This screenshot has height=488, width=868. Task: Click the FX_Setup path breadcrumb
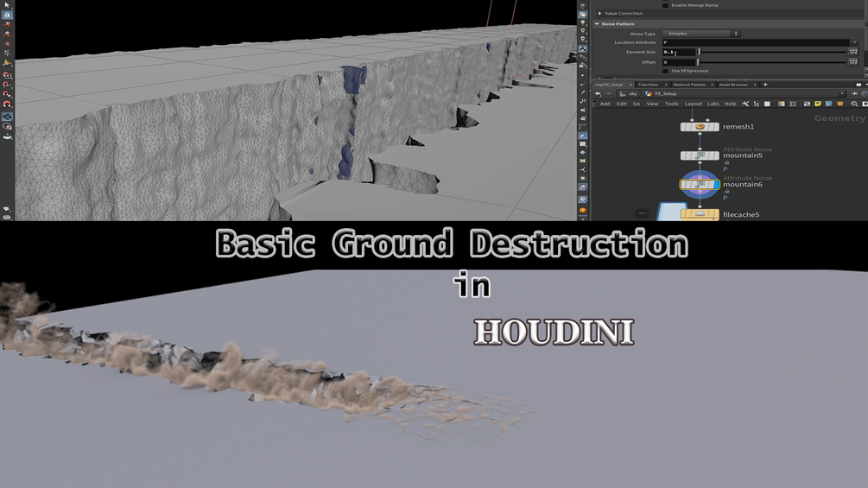click(x=662, y=93)
